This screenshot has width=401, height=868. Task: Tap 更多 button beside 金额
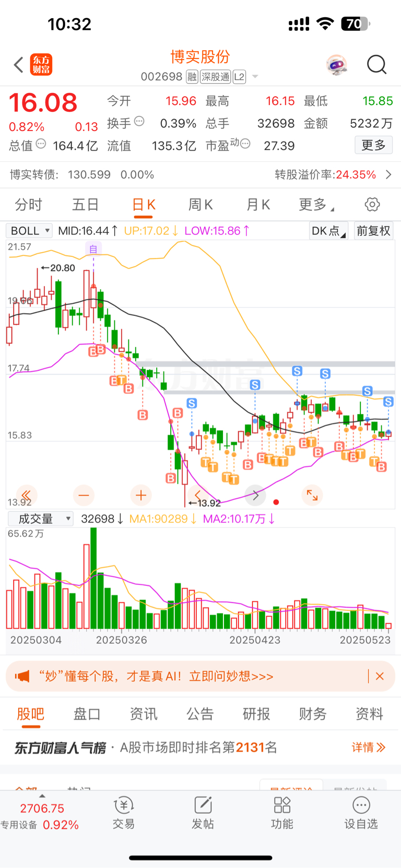(373, 145)
